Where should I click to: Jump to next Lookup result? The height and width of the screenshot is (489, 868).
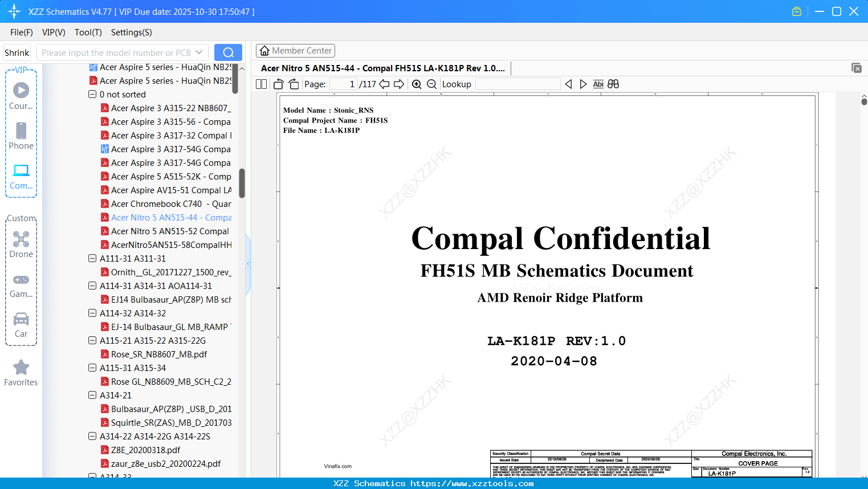[x=583, y=84]
